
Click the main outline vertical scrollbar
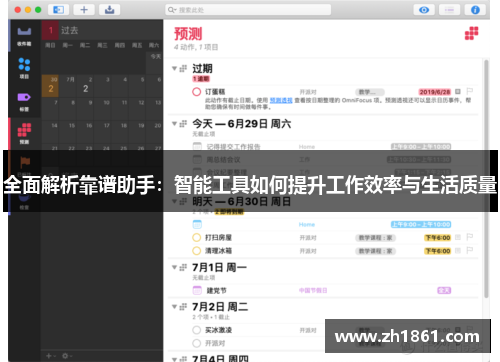click(x=486, y=178)
